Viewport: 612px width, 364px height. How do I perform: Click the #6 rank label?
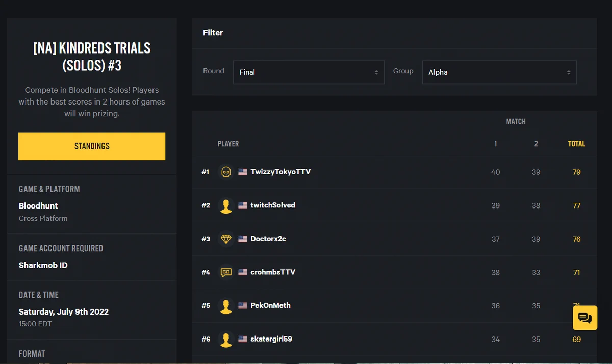[x=206, y=339]
